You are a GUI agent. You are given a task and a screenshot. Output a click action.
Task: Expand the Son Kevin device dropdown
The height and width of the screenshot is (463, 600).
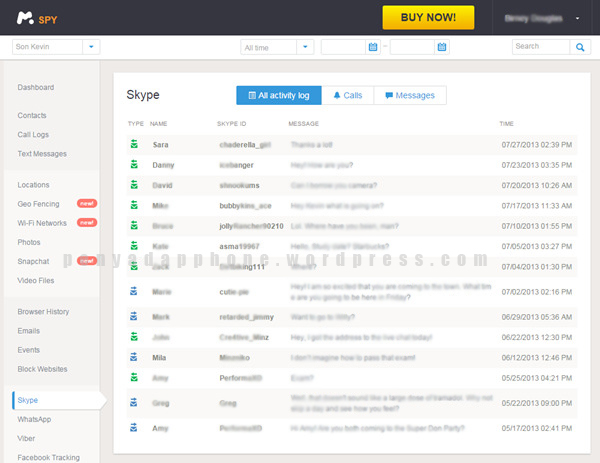tap(91, 47)
